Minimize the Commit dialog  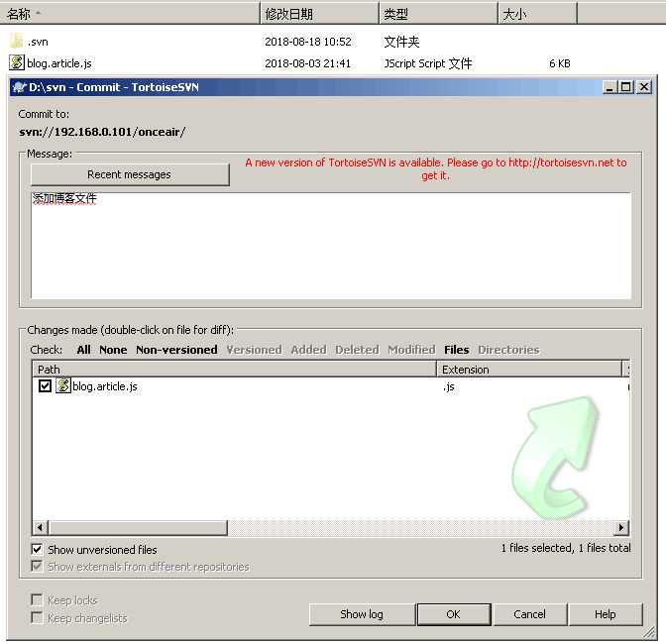(610, 87)
